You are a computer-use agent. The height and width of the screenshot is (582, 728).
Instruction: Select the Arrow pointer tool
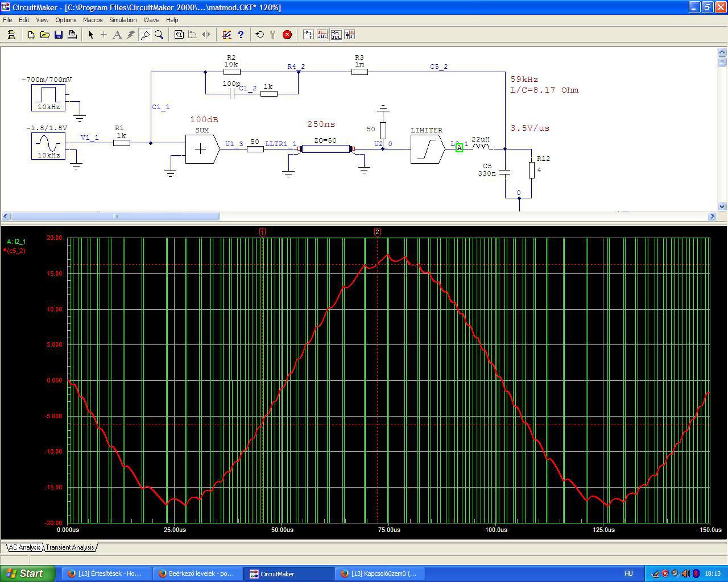coord(90,35)
